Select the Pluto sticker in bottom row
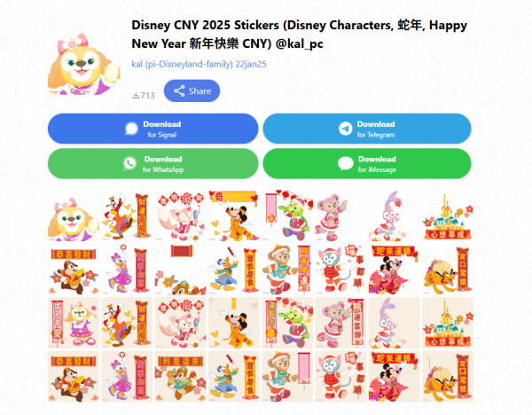 pyautogui.click(x=448, y=376)
